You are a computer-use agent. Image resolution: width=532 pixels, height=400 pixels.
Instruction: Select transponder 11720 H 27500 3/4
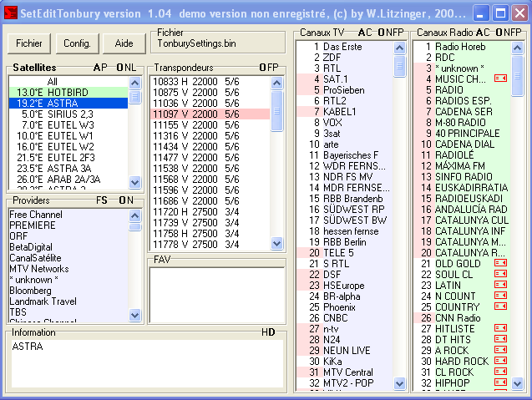click(210, 212)
